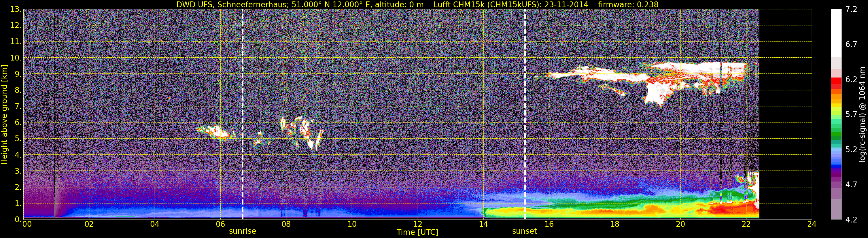Click the 'sunrise' label below the axis
The image size is (868, 238).
(243, 231)
